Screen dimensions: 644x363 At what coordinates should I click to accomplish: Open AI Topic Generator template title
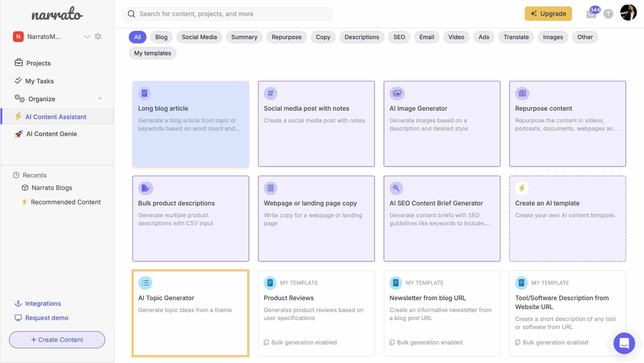coord(166,298)
